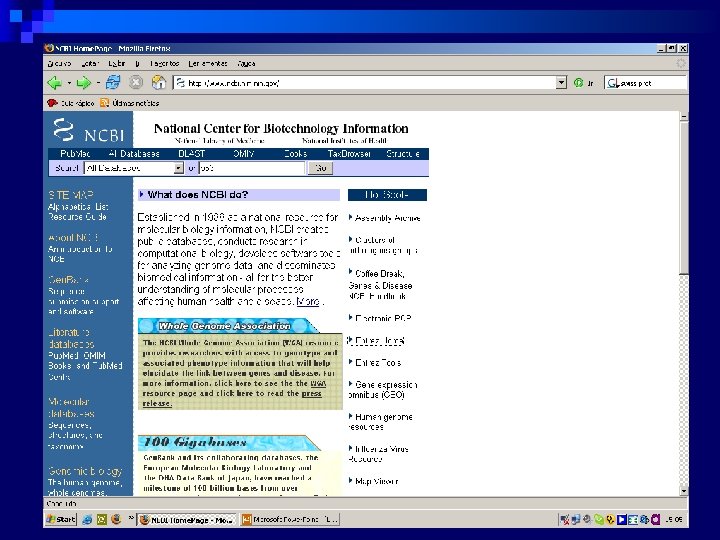This screenshot has width=720, height=540.
Task: Open the Editar menu
Action: (90, 64)
